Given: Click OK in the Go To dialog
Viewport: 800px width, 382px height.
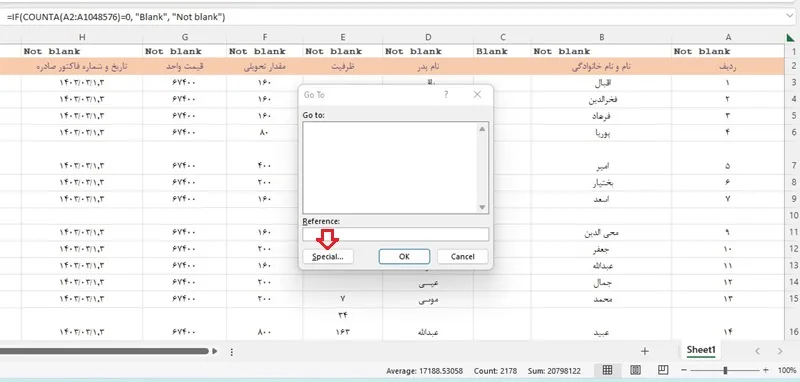Looking at the screenshot, I should click(x=404, y=257).
